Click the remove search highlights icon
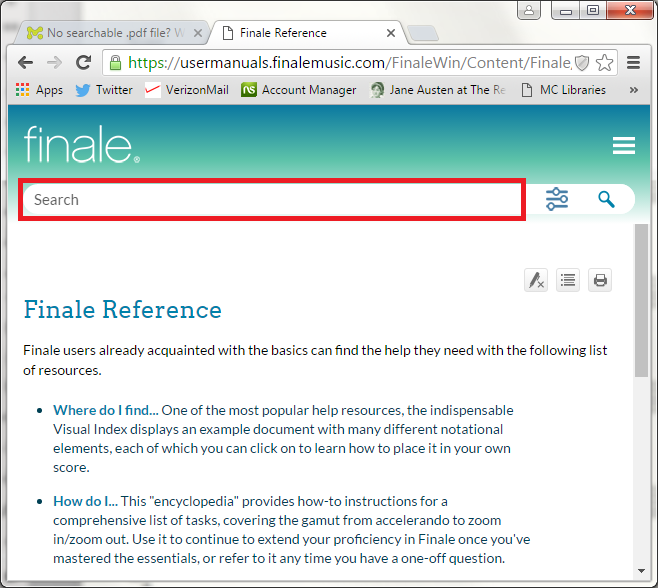 536,280
